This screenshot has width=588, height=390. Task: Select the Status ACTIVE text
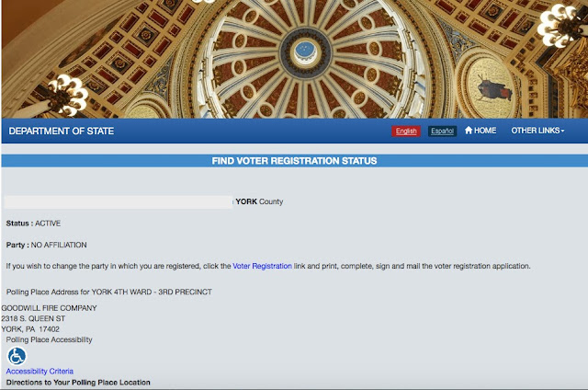(x=33, y=224)
